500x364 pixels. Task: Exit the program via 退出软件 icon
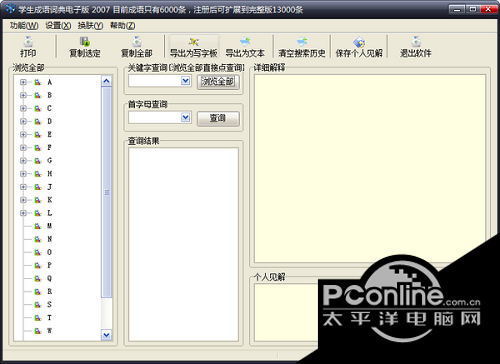(x=416, y=41)
